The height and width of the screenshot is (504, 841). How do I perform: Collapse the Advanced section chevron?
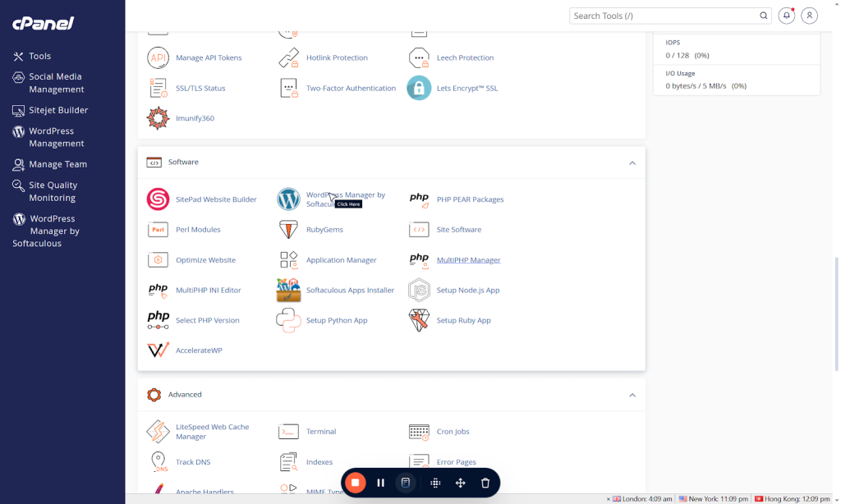coord(632,395)
